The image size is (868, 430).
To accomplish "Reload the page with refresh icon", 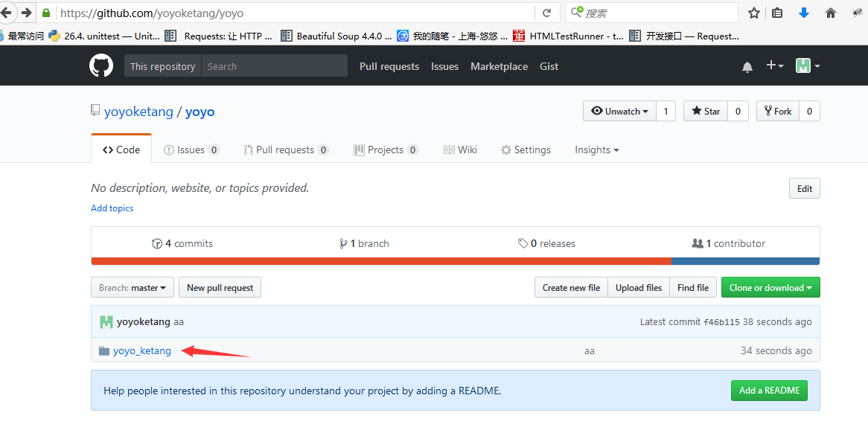I will 547,13.
